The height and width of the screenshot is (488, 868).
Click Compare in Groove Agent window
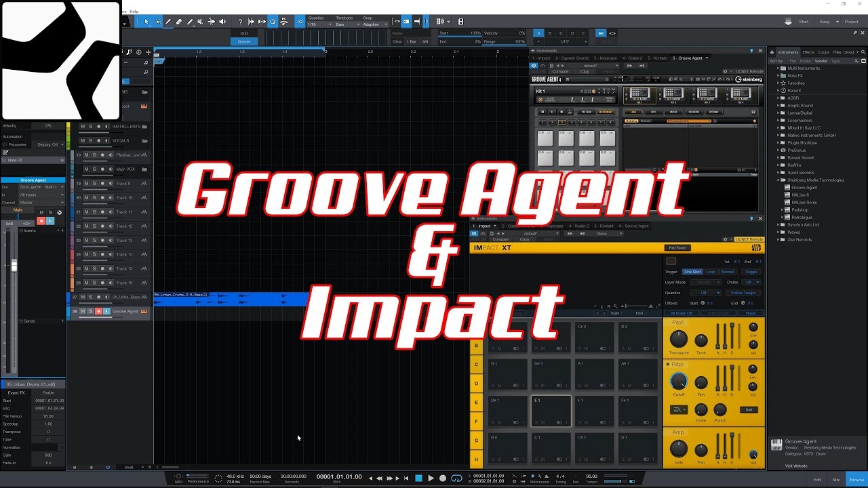click(x=560, y=71)
